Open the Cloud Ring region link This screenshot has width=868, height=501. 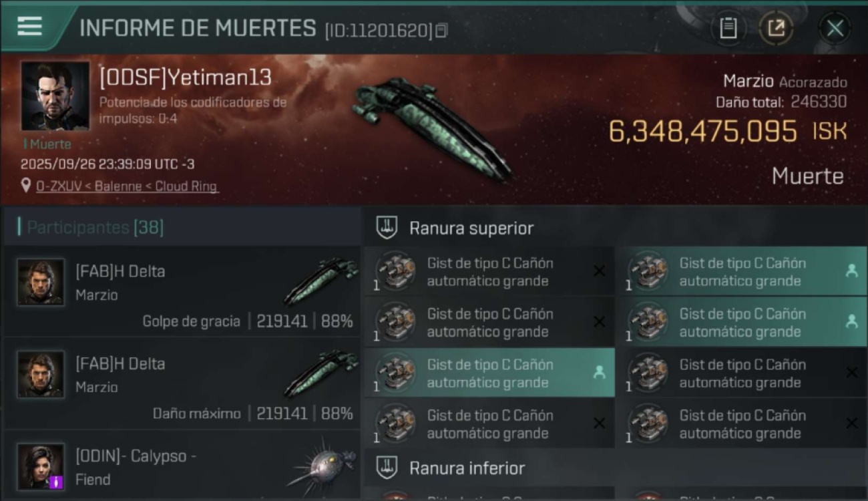pos(186,186)
